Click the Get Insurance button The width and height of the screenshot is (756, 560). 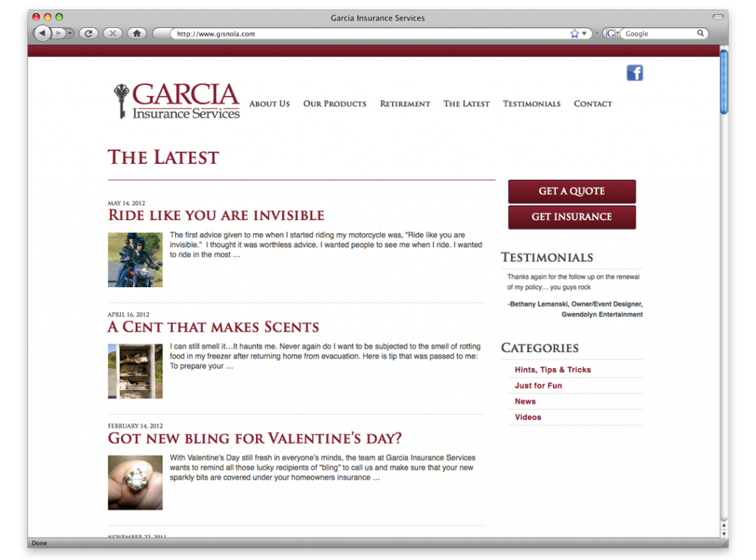coord(572,218)
